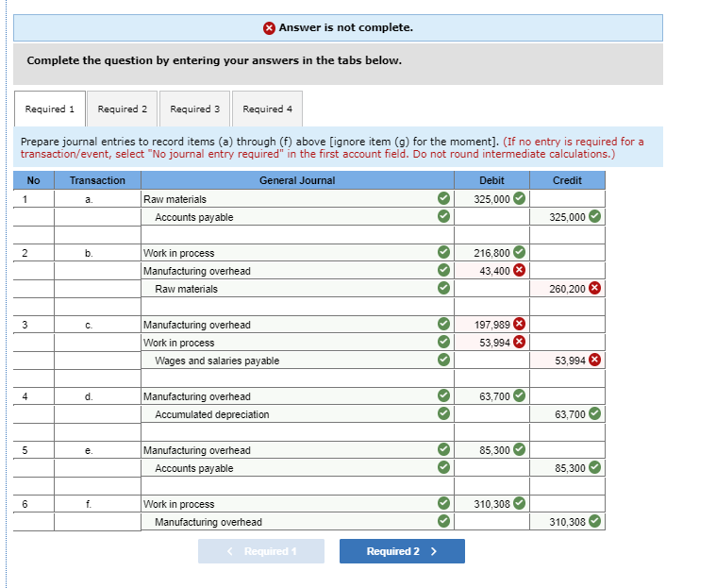
Task: Click red error icon beside 43,400 debit
Action: pos(519,270)
